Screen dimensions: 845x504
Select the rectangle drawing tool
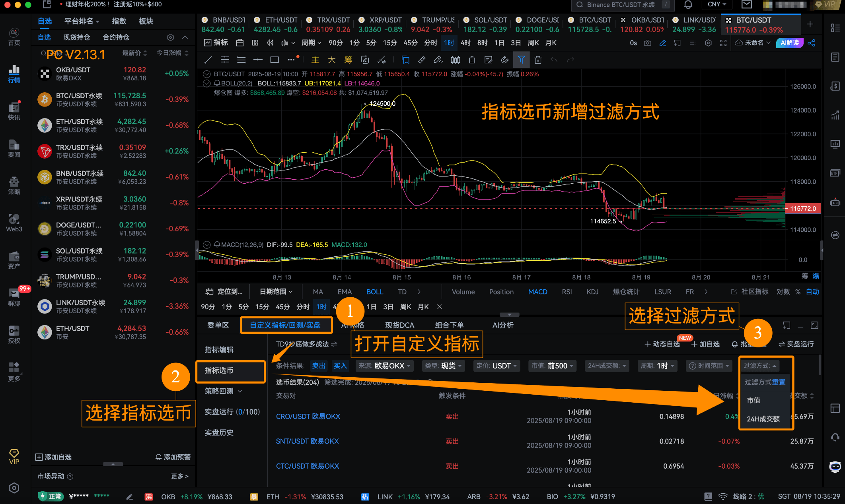[275, 60]
